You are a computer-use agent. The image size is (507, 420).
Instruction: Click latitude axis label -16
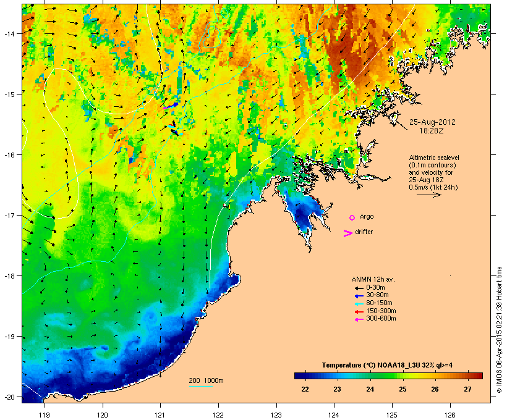pyautogui.click(x=9, y=155)
